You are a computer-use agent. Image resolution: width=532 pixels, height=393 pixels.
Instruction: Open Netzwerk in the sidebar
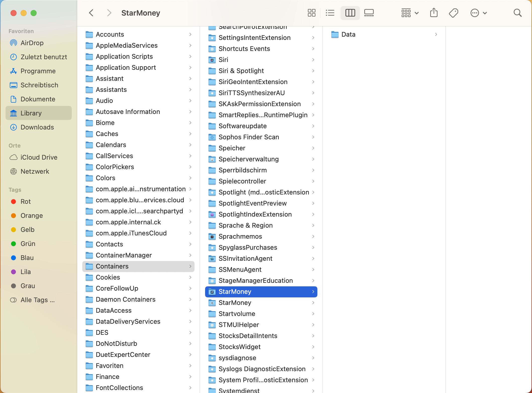[x=39, y=171]
